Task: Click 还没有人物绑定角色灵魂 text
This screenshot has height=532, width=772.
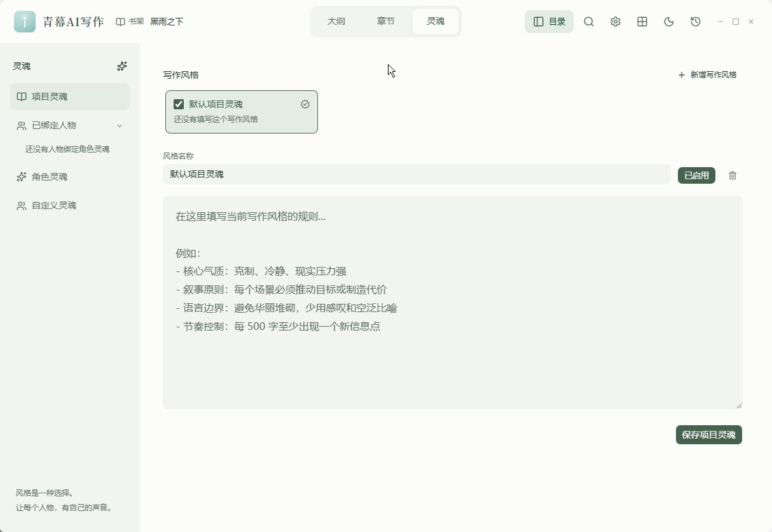Action: pos(67,149)
